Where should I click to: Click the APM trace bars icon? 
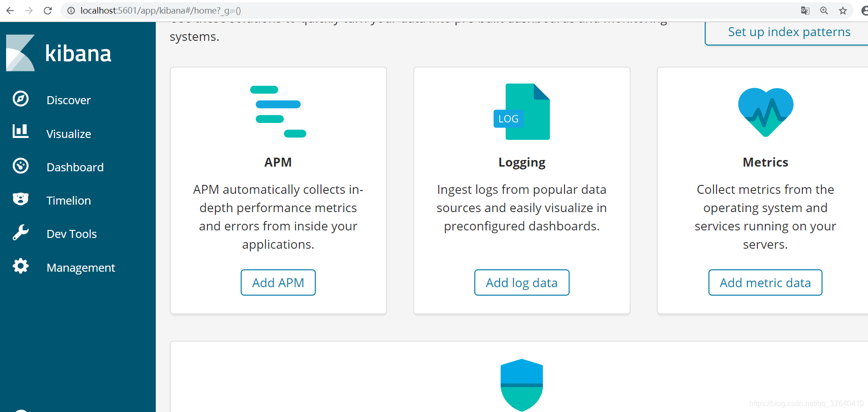click(x=278, y=112)
